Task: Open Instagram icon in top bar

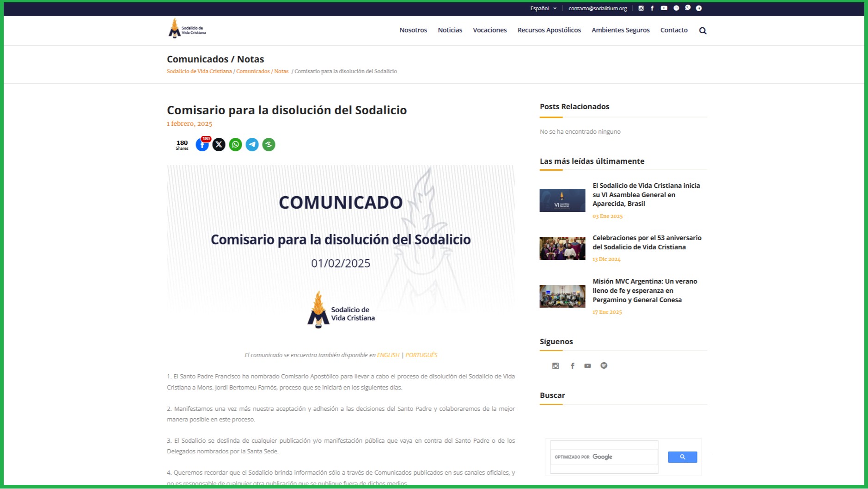Action: [641, 8]
